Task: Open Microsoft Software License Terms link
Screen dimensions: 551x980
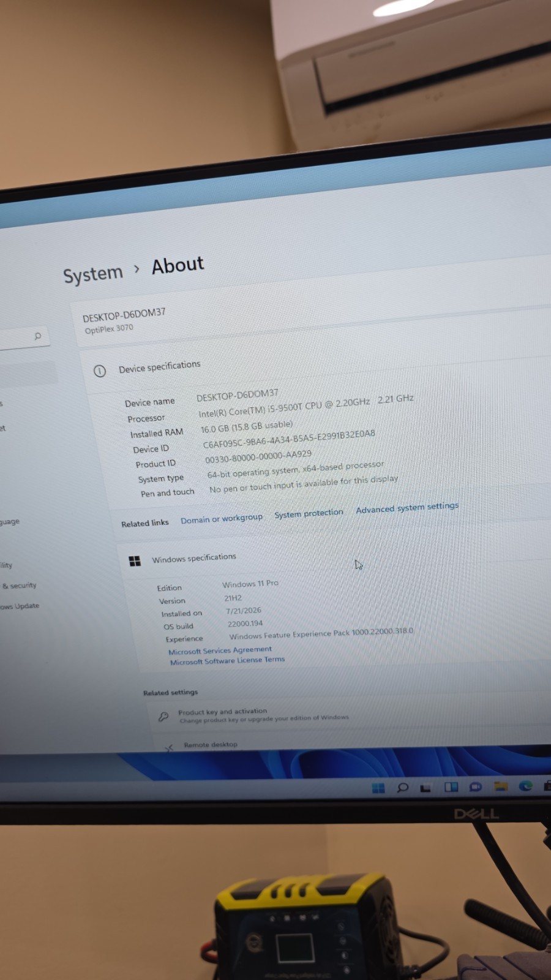Action: click(227, 661)
